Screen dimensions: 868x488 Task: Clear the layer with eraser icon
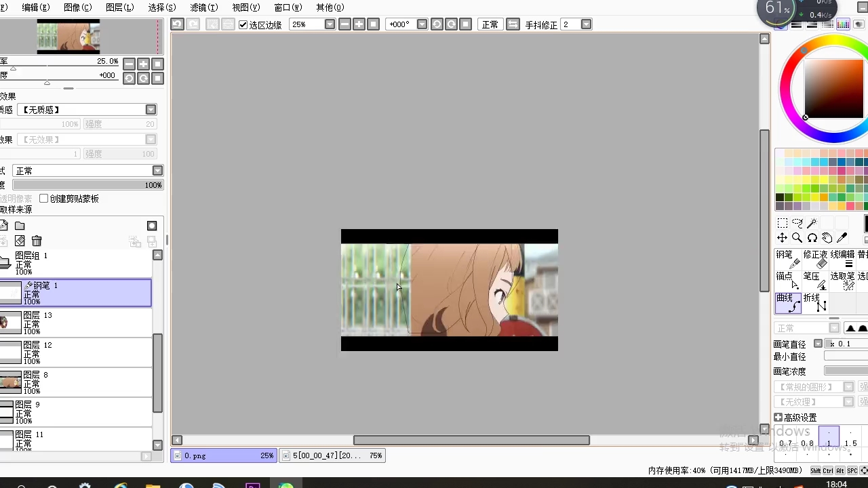click(x=20, y=241)
